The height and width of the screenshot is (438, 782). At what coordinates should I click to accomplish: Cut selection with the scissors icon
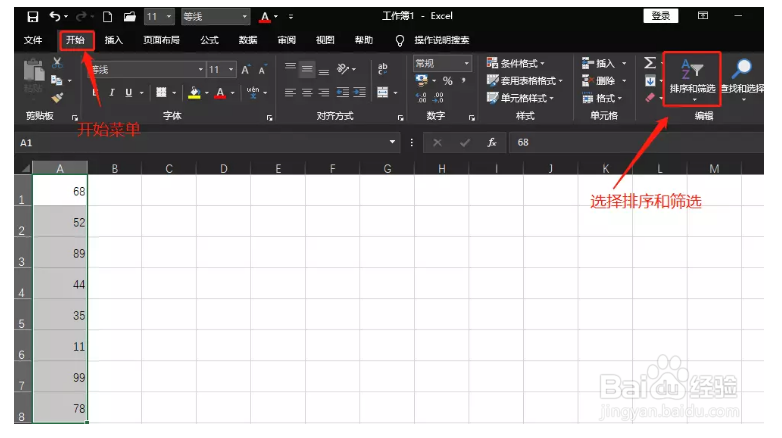click(57, 63)
